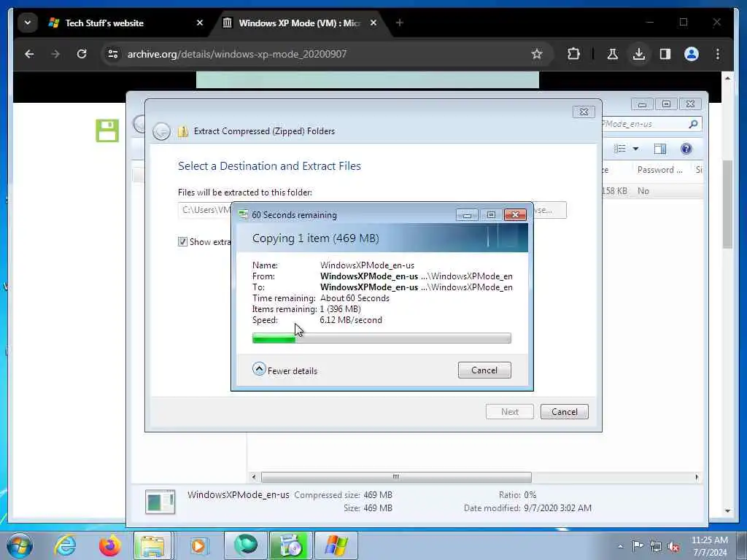Switch to Tech Stuff's website tab
This screenshot has width=747, height=560.
[x=126, y=23]
